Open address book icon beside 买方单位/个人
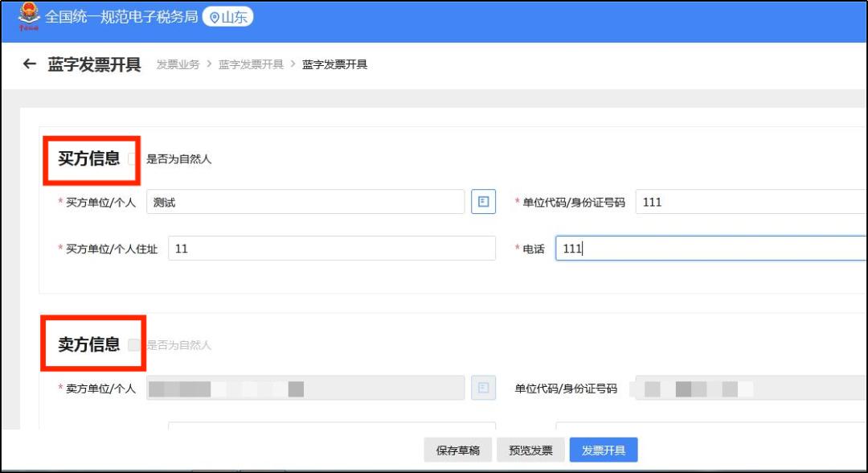Screen dimensions: 868x473 click(x=483, y=202)
